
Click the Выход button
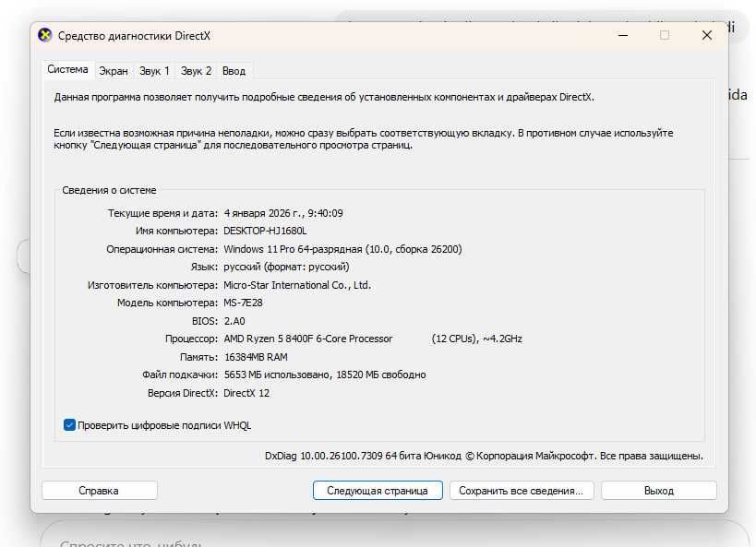(658, 491)
